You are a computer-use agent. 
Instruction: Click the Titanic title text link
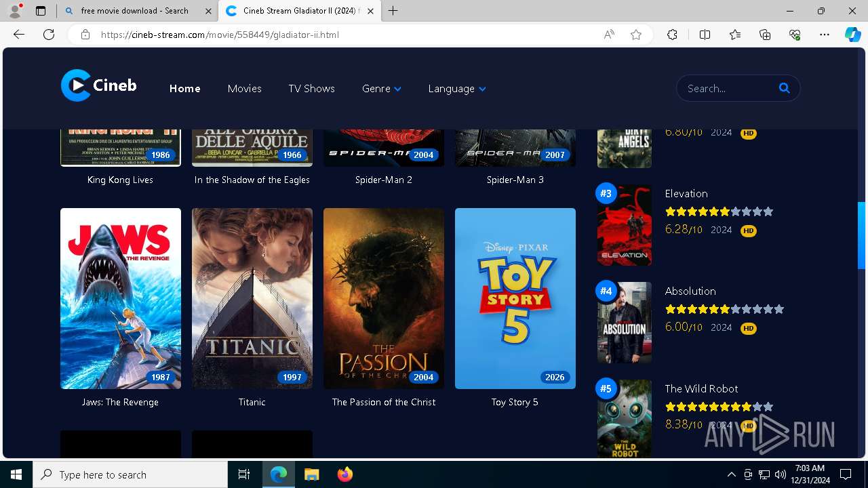252,402
